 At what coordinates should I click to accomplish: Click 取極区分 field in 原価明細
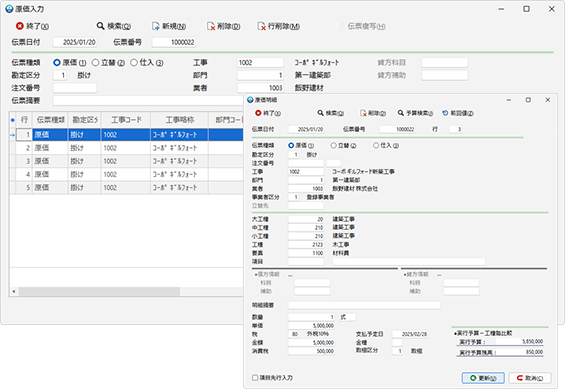coord(397,351)
